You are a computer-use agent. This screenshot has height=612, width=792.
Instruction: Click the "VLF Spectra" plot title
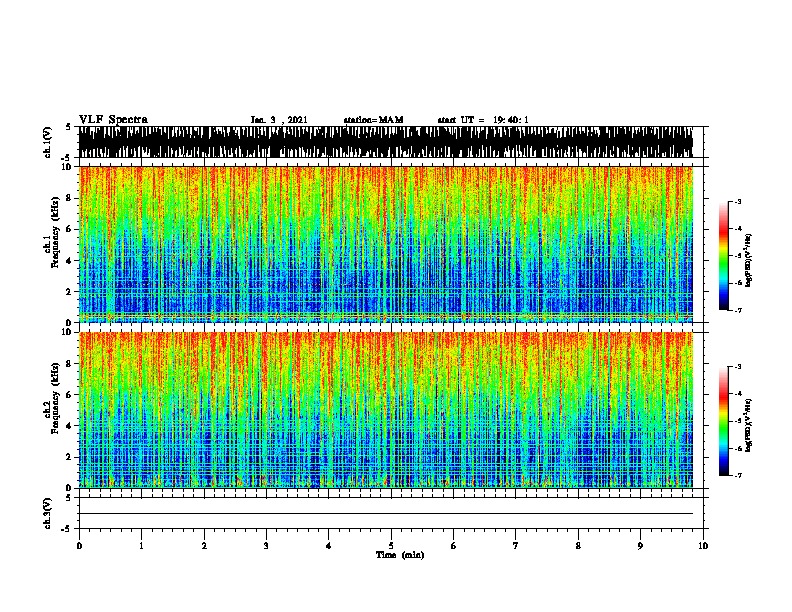click(x=113, y=120)
